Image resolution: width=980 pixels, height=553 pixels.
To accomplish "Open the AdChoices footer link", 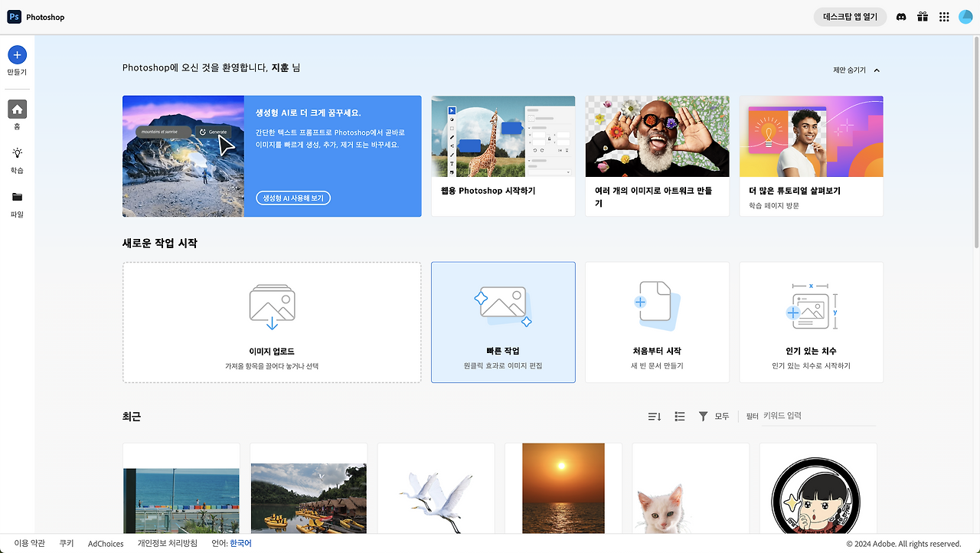I will (106, 543).
